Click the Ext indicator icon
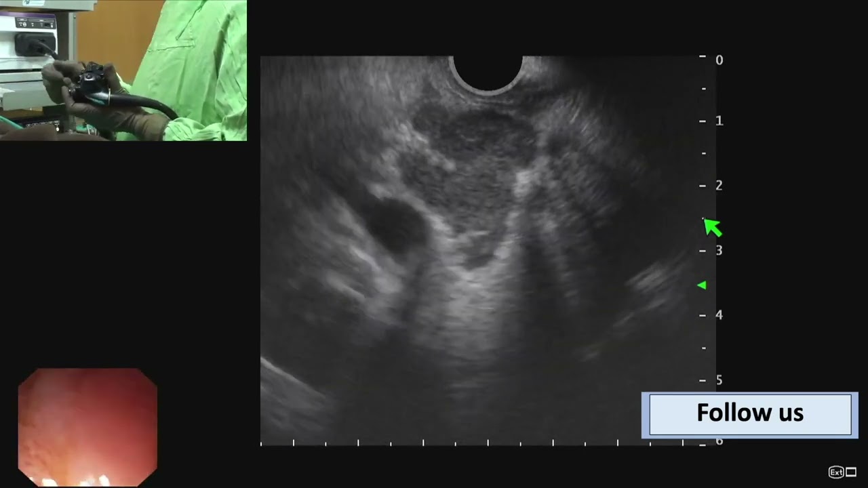 pyautogui.click(x=836, y=472)
